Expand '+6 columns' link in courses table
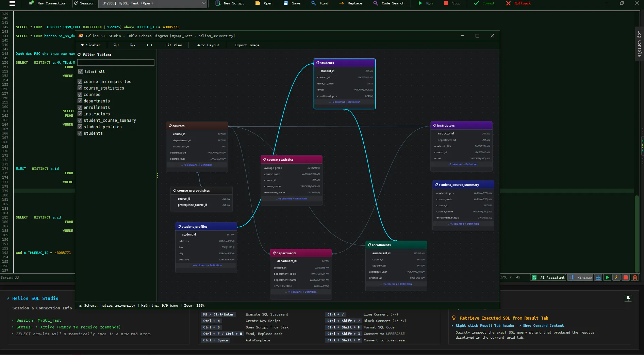Viewport: 644px width, 355px height. (x=197, y=165)
